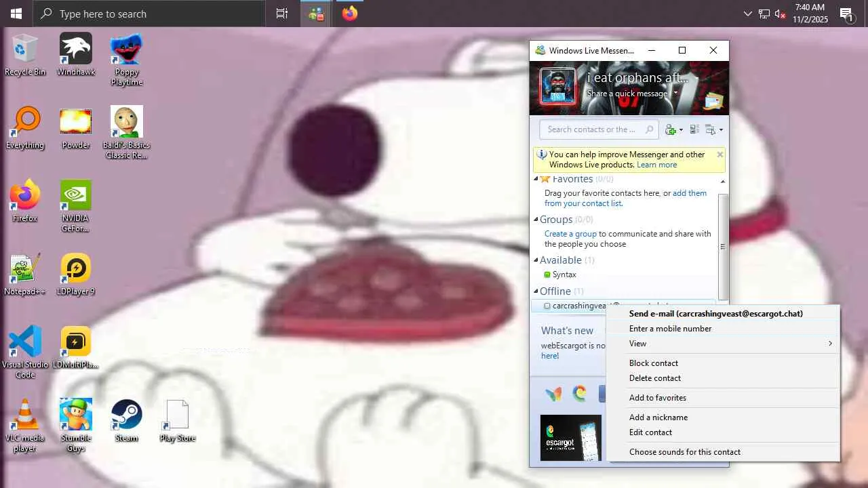The width and height of the screenshot is (868, 488).
Task: Click the Share a quick message text
Action: (627, 94)
